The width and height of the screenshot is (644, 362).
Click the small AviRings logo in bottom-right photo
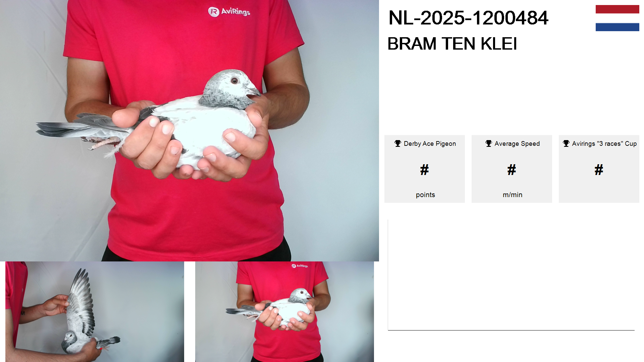[300, 266]
